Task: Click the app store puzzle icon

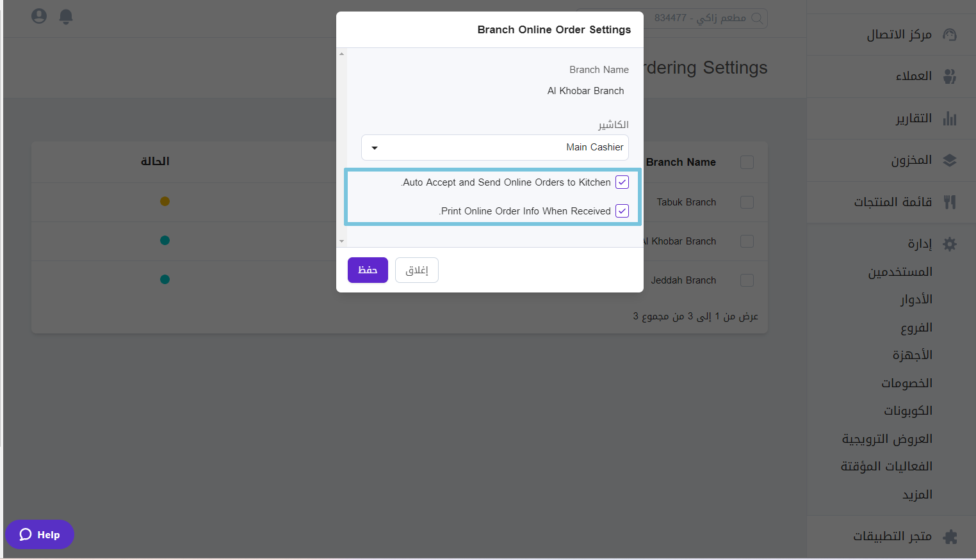Action: [950, 536]
